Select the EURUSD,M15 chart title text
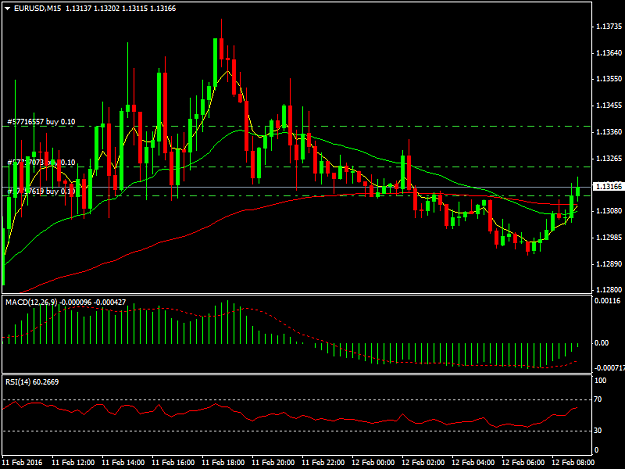Image resolution: width=625 pixels, height=469 pixels. [x=37, y=8]
